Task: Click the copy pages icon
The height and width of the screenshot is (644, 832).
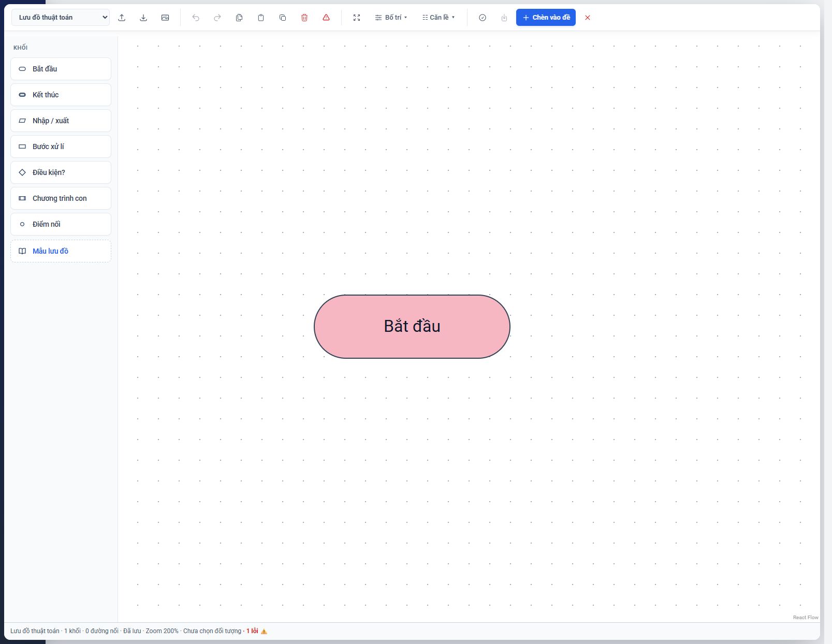Action: tap(239, 18)
